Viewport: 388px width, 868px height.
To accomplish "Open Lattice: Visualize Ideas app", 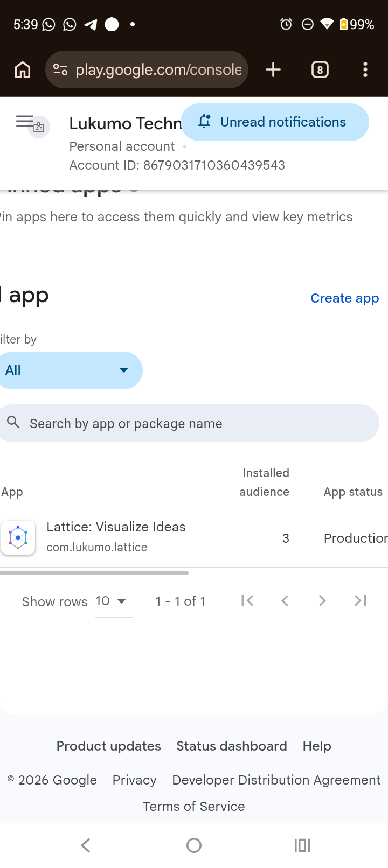I will pyautogui.click(x=116, y=527).
